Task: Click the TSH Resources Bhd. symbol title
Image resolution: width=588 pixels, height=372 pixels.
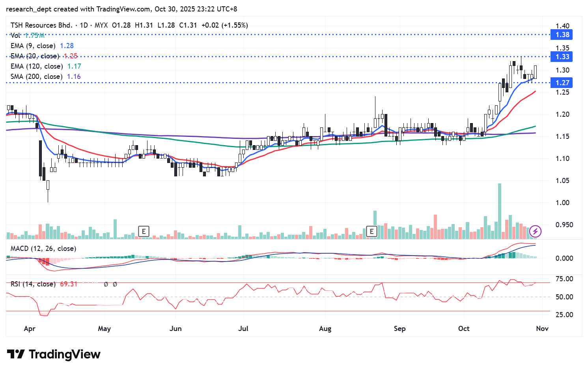Action: tap(41, 25)
